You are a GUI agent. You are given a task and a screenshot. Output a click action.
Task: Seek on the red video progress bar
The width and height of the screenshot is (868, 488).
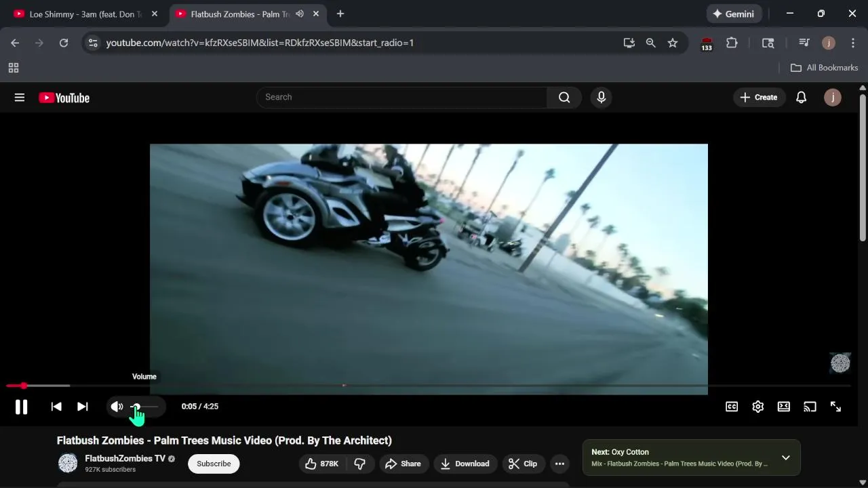(428, 386)
